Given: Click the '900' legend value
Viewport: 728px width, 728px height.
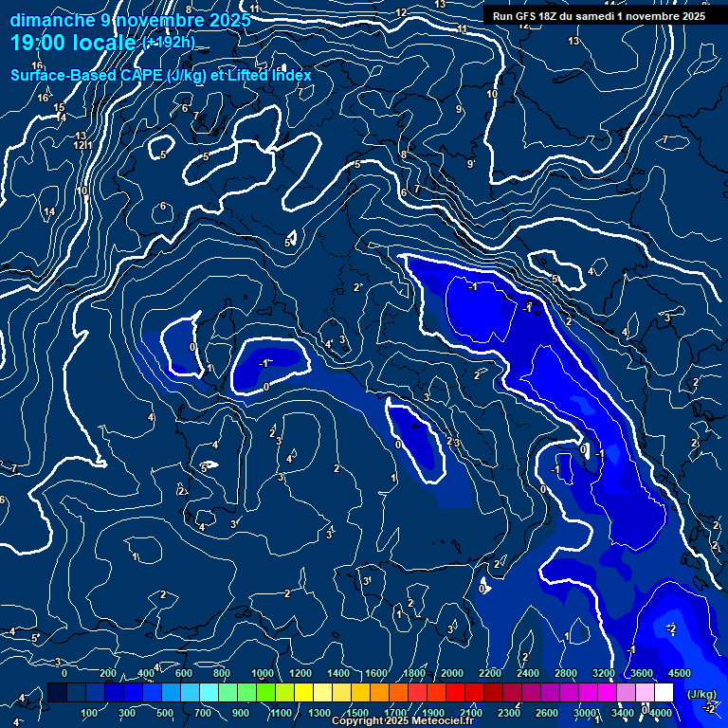Looking at the screenshot, I should (x=241, y=713).
